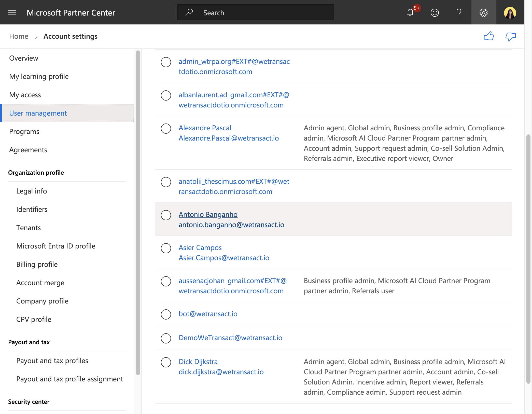Go to Home breadcrumb
The width and height of the screenshot is (532, 414).
(19, 36)
